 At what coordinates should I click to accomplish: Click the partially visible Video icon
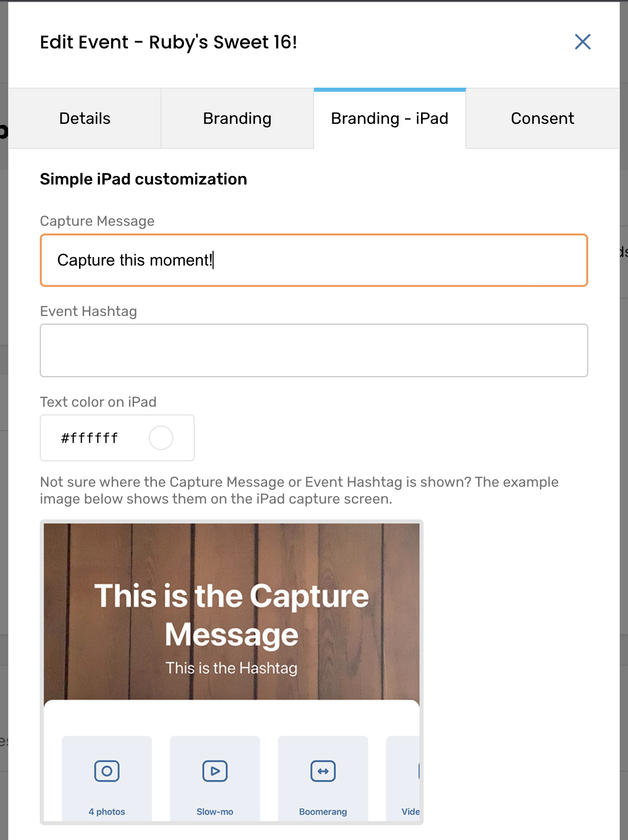point(417,771)
